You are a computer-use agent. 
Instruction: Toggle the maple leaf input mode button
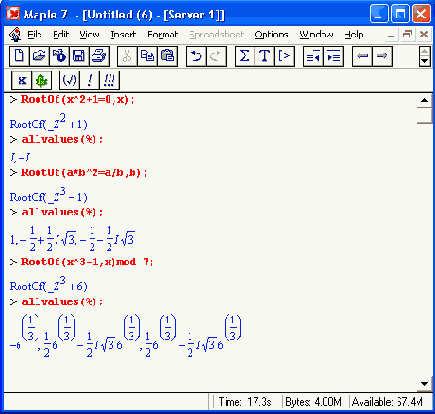click(42, 80)
